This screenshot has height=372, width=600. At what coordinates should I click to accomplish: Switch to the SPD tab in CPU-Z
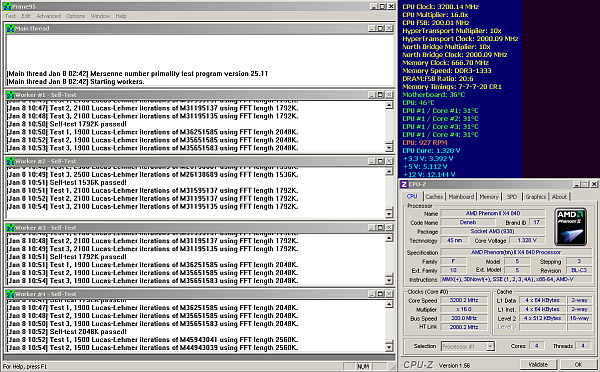point(512,197)
